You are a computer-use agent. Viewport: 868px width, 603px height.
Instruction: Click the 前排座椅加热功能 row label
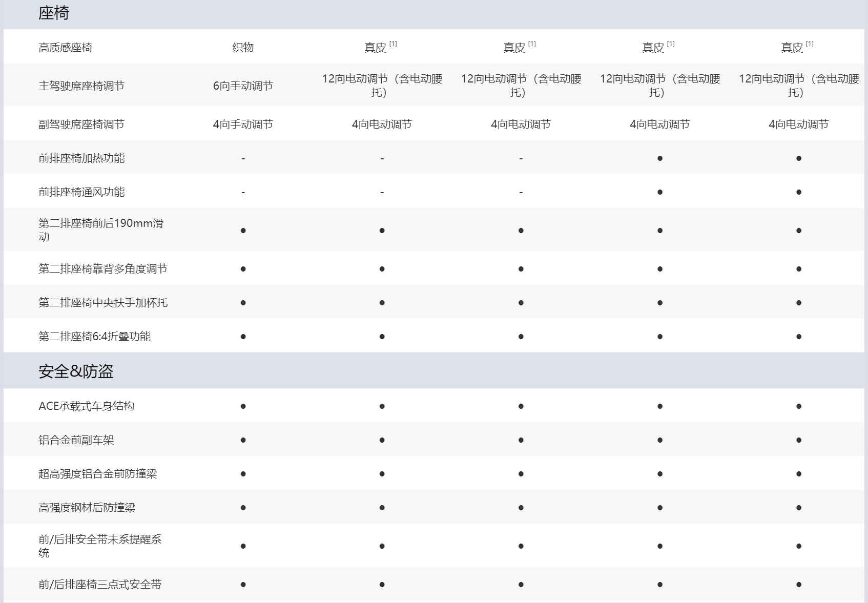pos(81,158)
